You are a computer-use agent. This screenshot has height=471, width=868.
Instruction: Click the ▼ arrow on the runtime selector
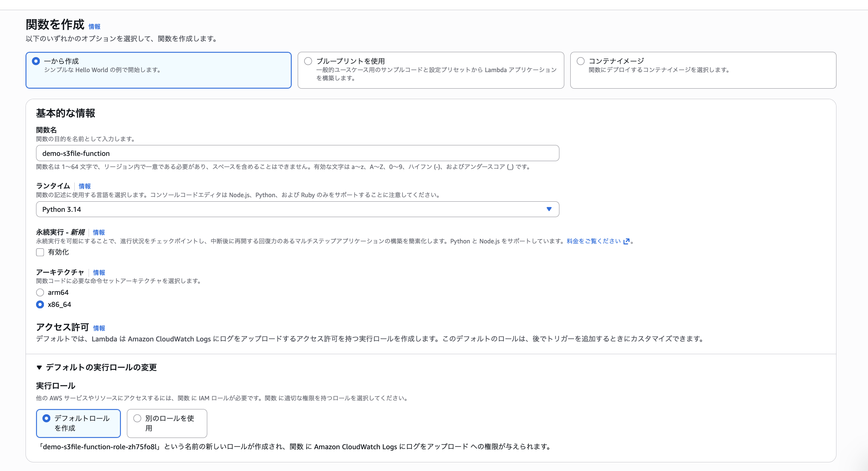click(549, 209)
